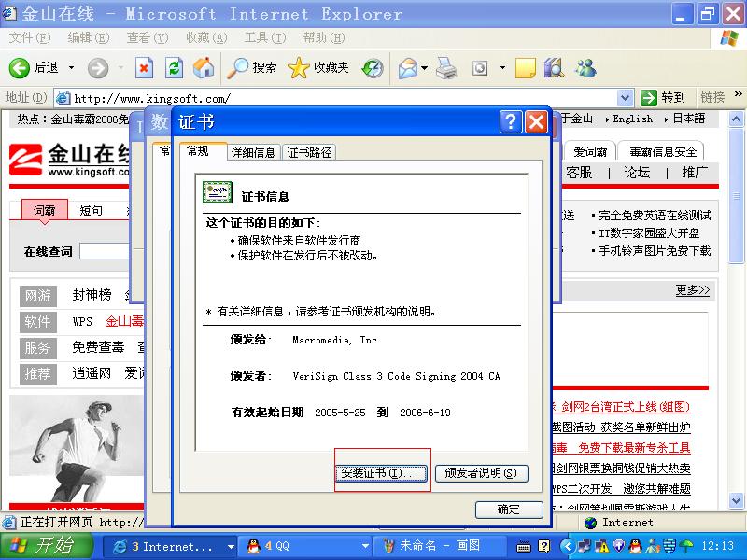Click the help question mark in certificate dialog
This screenshot has height=560, width=747.
coord(511,122)
